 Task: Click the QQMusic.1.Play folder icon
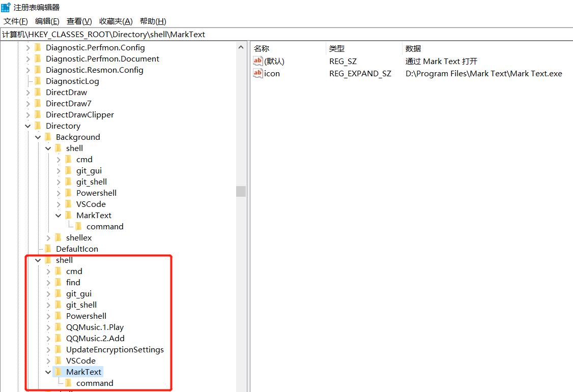click(x=58, y=327)
